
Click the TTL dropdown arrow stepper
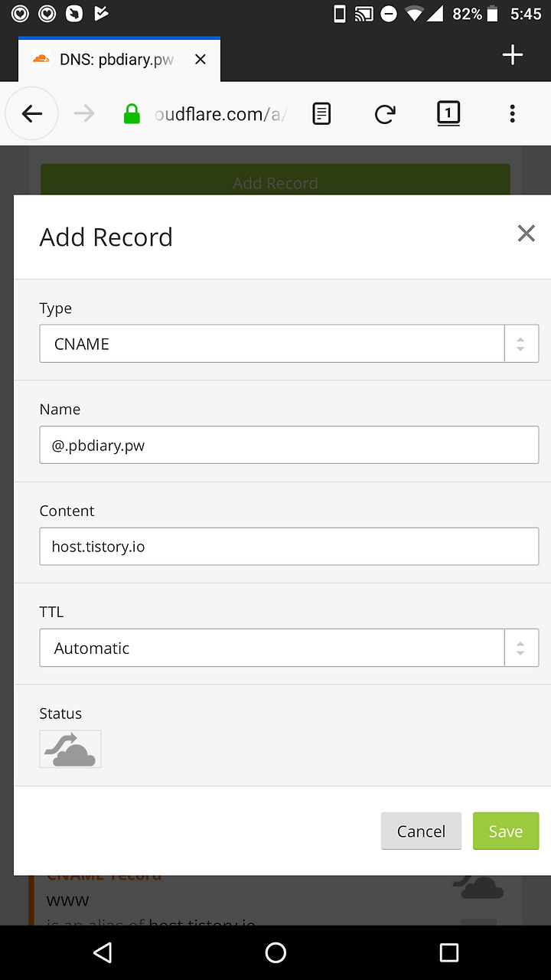point(521,648)
